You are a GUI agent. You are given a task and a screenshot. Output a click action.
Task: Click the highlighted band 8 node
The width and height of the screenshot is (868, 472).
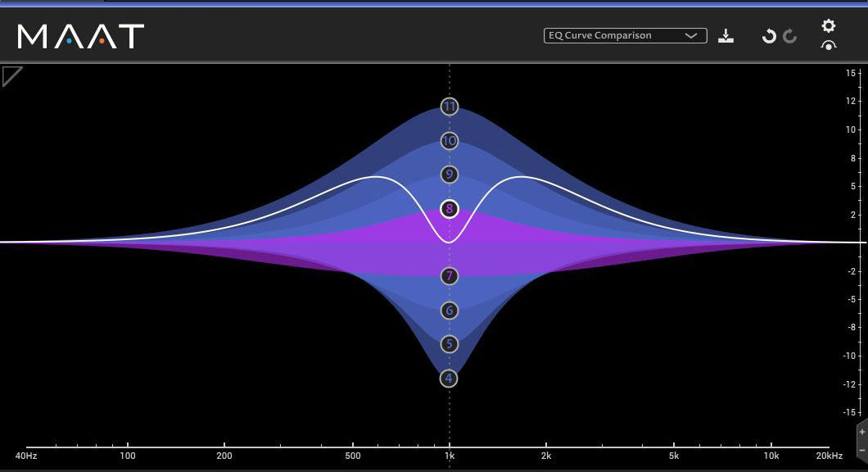449,209
